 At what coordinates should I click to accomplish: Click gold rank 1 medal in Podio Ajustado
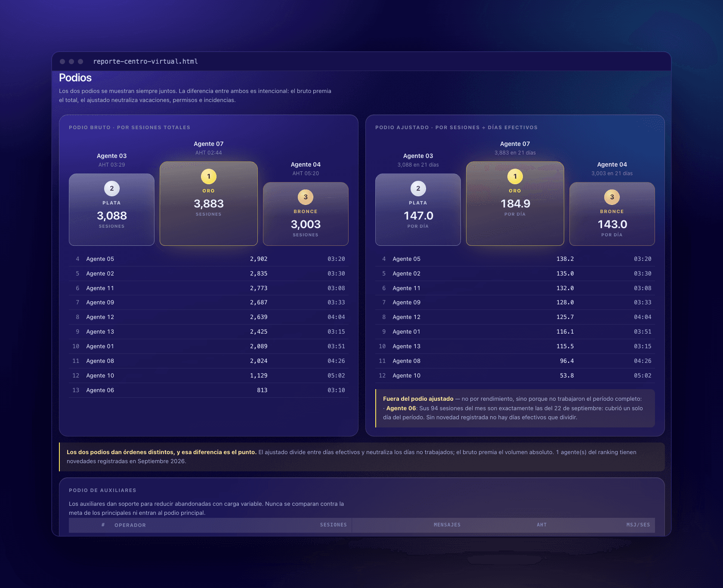pos(515,176)
